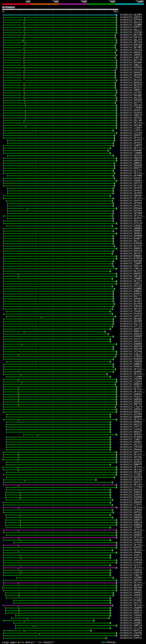Open hit UniRef100_B2WJH3
This screenshot has height=644, width=146.
[x=131, y=490]
